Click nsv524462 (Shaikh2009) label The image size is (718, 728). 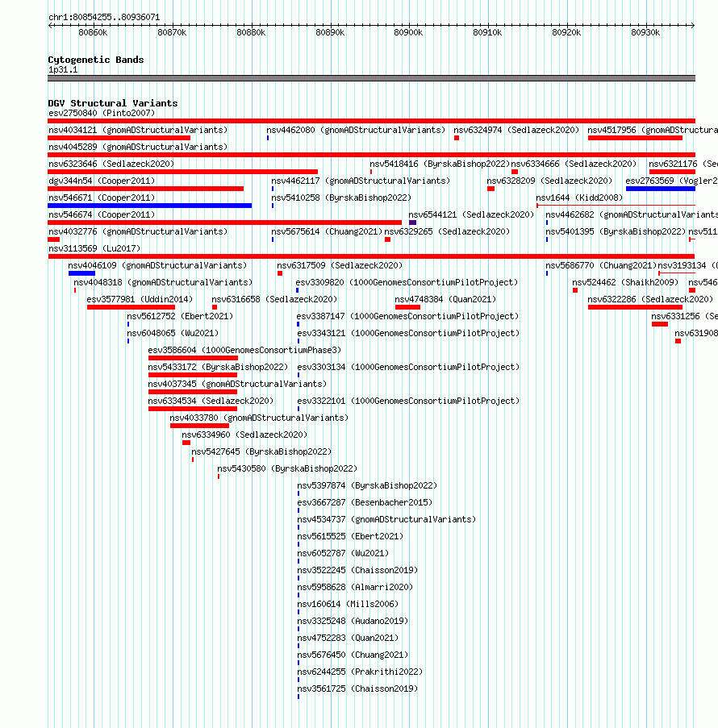(x=625, y=283)
